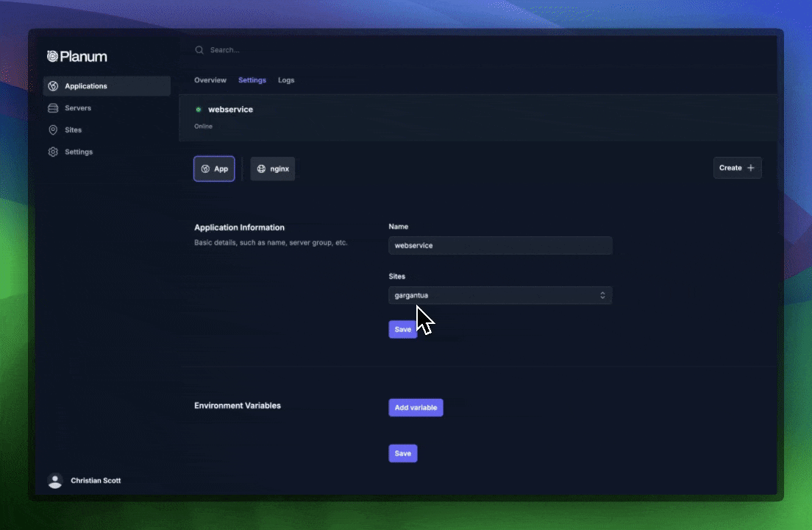Click the Create button
812x530 pixels.
(x=737, y=167)
